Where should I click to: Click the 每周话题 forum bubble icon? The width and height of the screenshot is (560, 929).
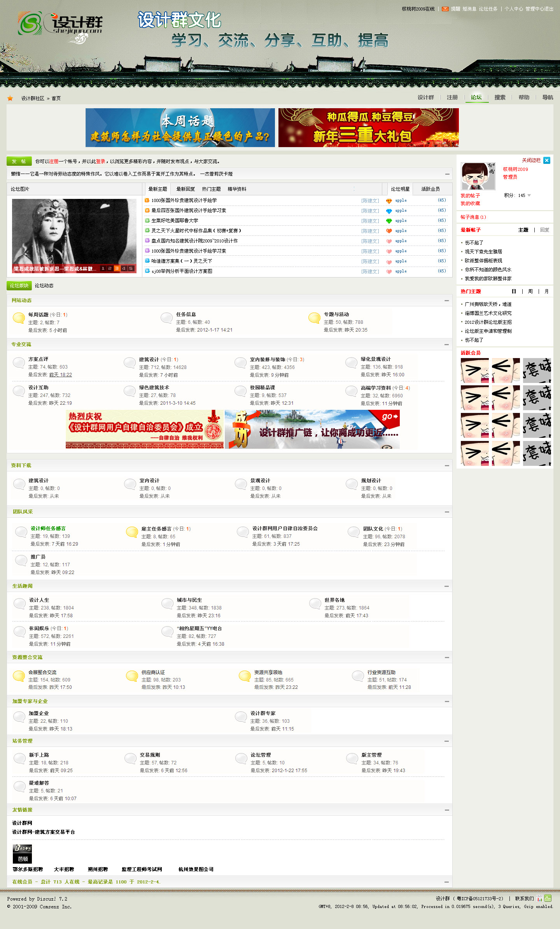pyautogui.click(x=19, y=318)
